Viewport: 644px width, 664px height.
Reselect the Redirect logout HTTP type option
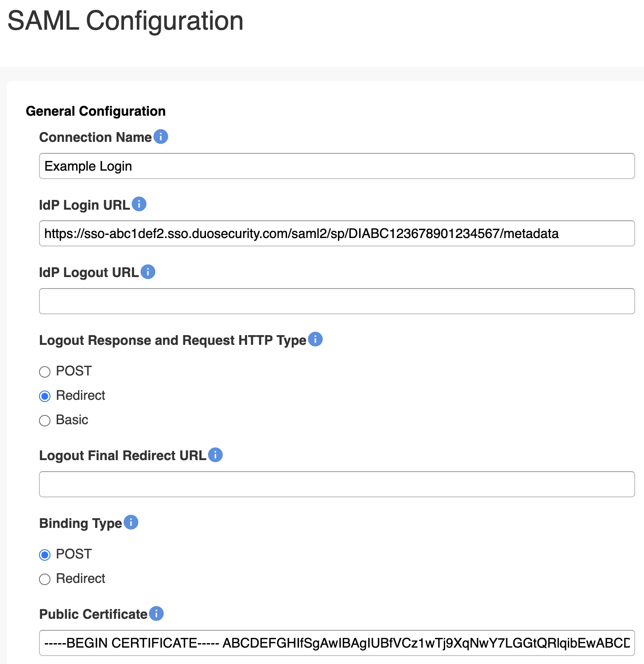44,396
